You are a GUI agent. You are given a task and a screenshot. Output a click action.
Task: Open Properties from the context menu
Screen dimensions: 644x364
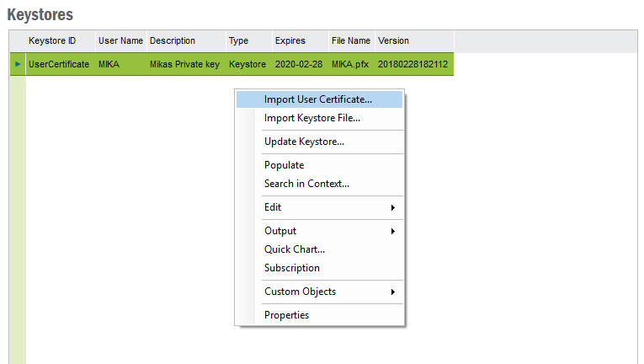pyautogui.click(x=286, y=315)
